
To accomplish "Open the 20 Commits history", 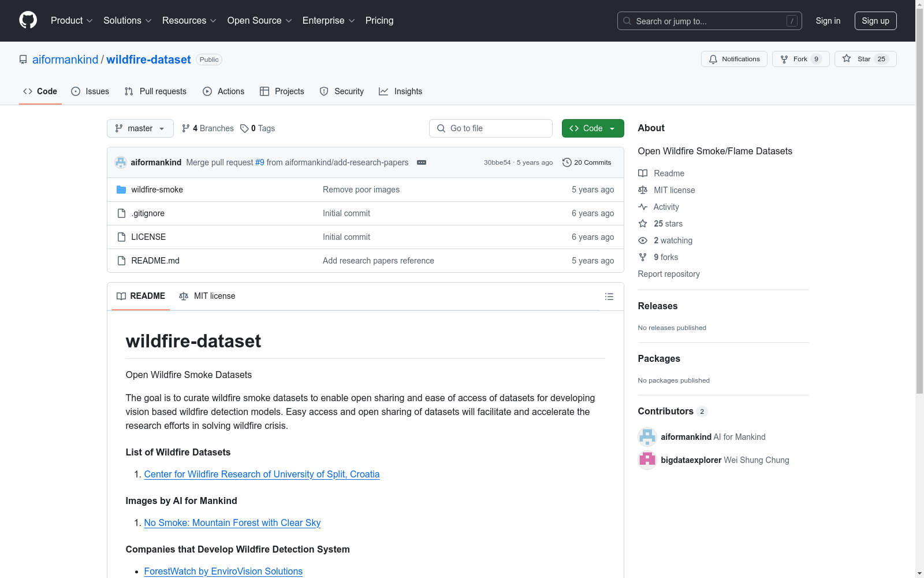I will pos(587,162).
